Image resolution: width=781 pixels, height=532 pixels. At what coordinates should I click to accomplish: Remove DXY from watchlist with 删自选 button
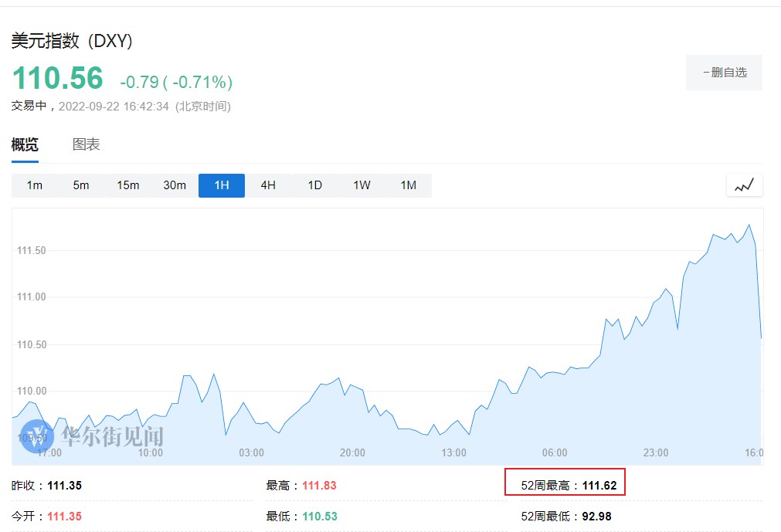pos(724,73)
